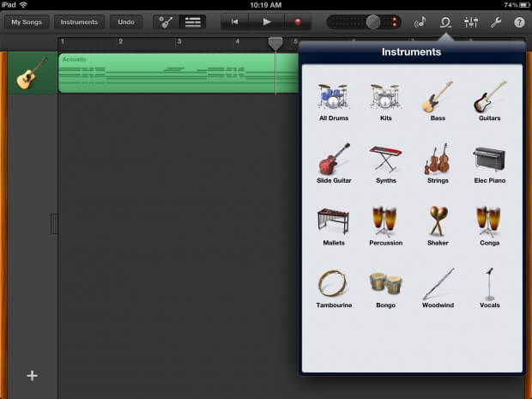Adjust the master volume knob
Image resolution: width=532 pixels, height=399 pixels.
click(373, 22)
